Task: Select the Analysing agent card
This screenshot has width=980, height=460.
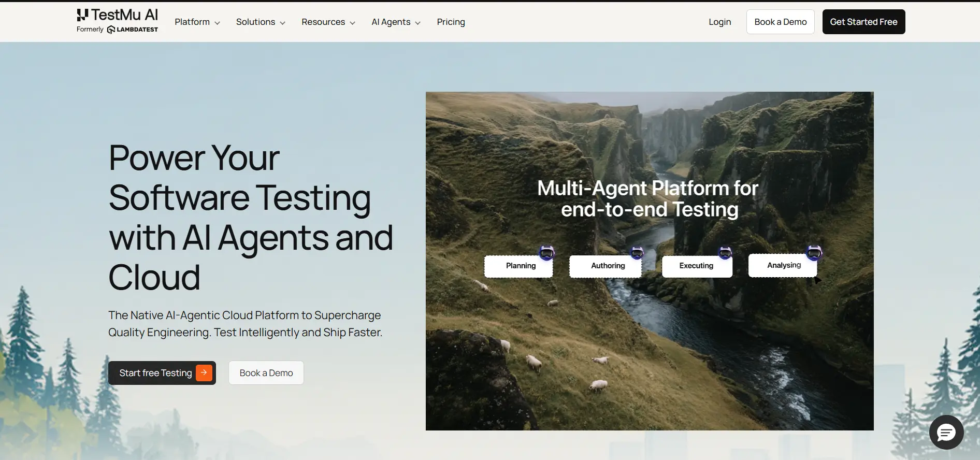Action: coord(783,265)
